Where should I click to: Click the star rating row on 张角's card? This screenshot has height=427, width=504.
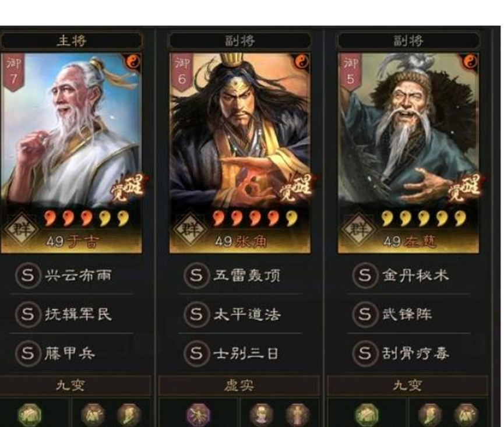click(256, 218)
